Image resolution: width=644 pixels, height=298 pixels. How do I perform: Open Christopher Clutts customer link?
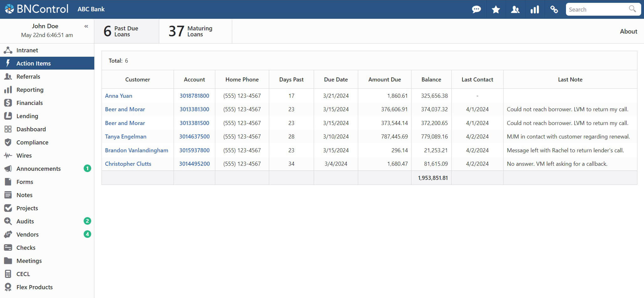[x=128, y=164]
